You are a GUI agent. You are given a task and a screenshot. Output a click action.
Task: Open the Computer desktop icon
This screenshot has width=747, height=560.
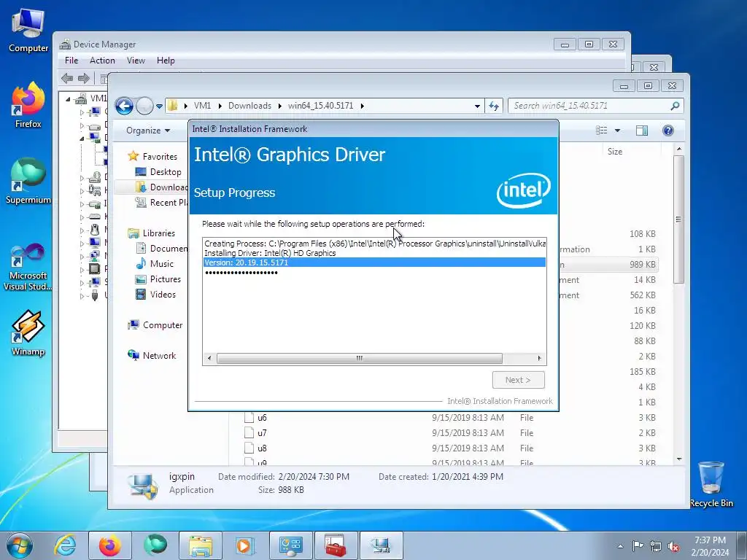28,31
